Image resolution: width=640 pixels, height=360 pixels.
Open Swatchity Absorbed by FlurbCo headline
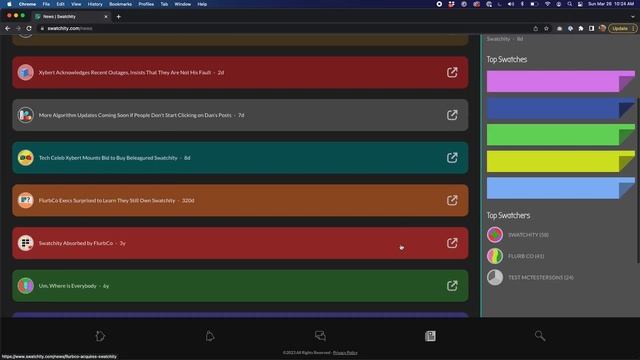coord(76,243)
